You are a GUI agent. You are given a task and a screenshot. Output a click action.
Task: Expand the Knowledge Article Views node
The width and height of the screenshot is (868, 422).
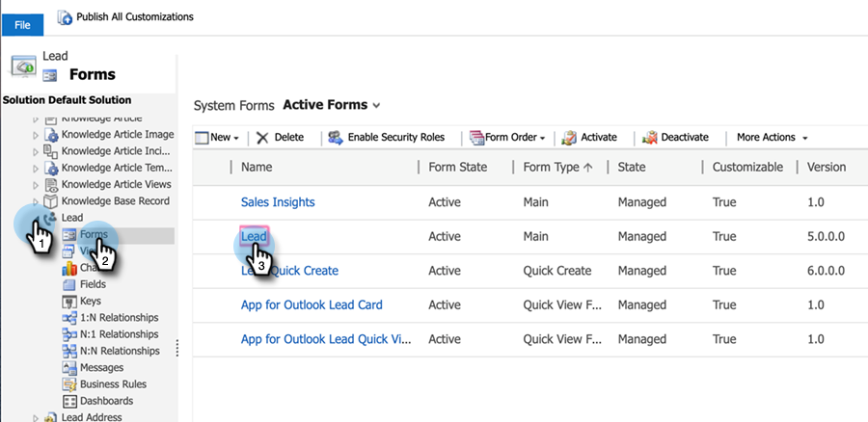(37, 185)
